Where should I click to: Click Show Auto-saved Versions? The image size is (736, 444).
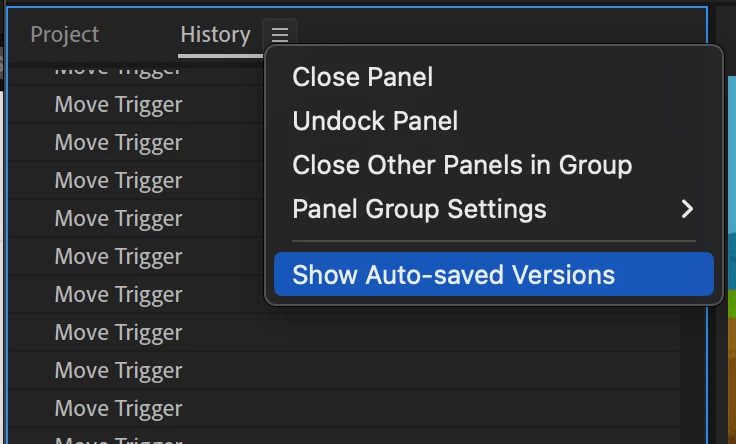(453, 274)
